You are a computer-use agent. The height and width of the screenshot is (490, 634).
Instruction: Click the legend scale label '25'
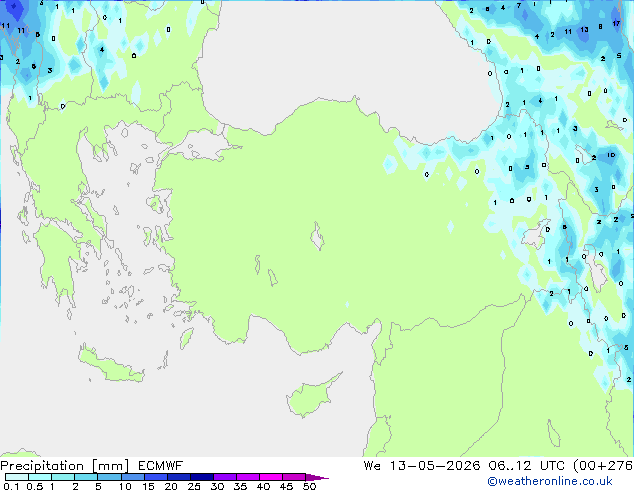click(x=194, y=486)
